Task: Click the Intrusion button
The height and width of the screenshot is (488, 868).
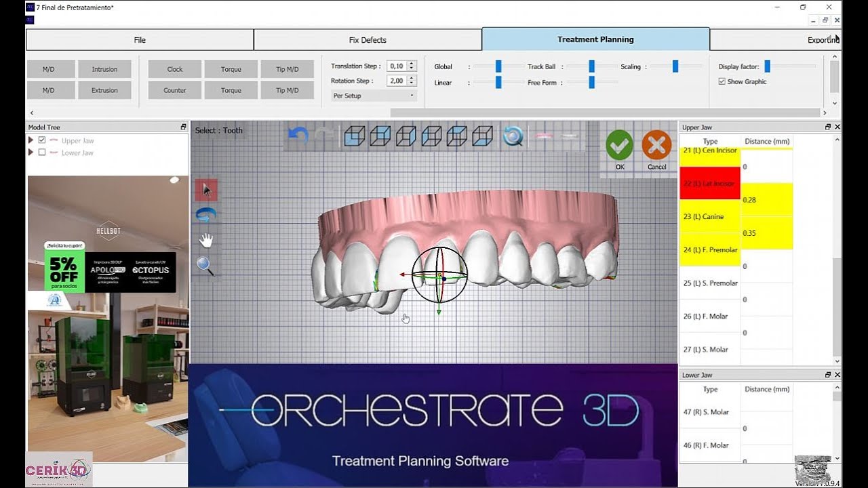Action: click(104, 69)
